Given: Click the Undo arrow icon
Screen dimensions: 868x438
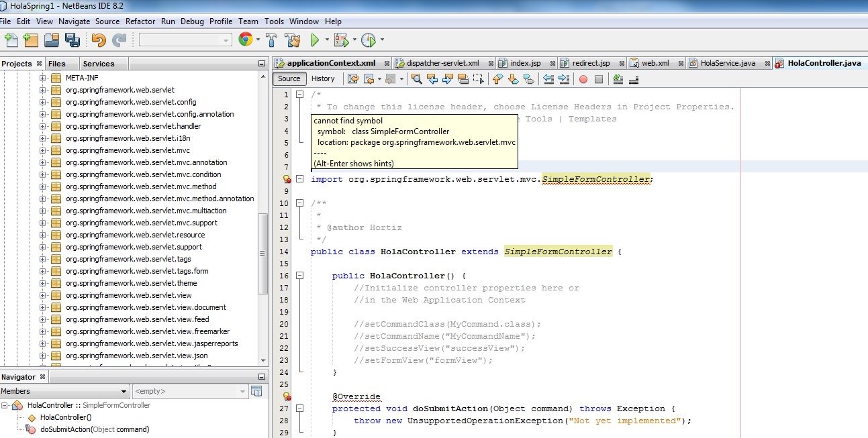Looking at the screenshot, I should 99,40.
